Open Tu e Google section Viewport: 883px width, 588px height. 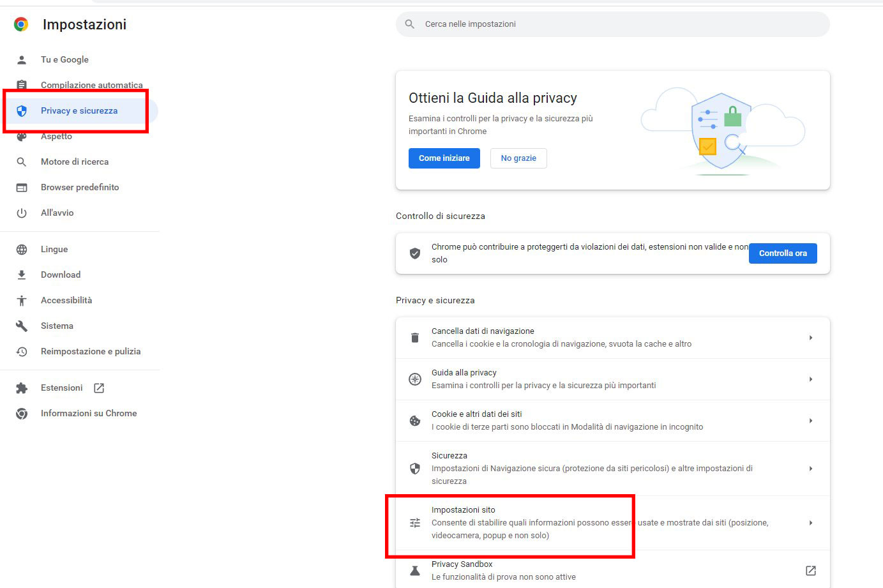point(64,59)
